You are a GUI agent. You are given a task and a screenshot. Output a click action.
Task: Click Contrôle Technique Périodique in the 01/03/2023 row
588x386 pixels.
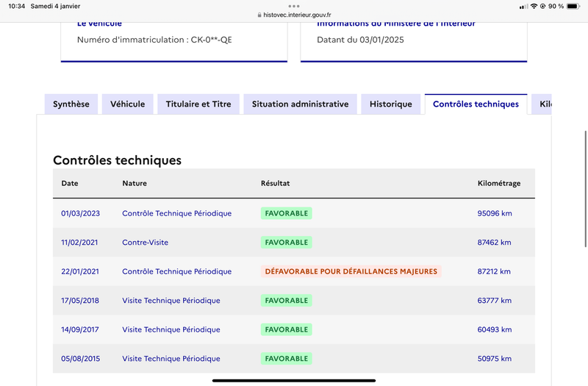177,213
